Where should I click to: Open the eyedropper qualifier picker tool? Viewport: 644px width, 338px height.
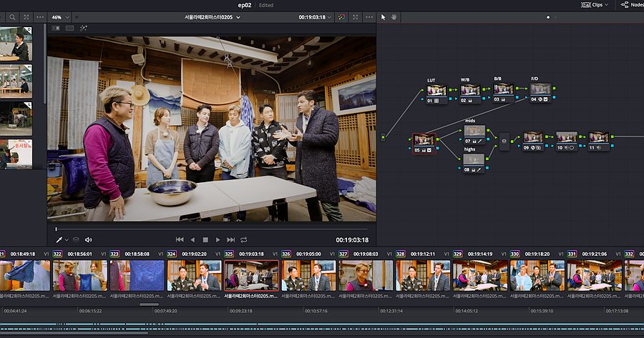[59, 240]
